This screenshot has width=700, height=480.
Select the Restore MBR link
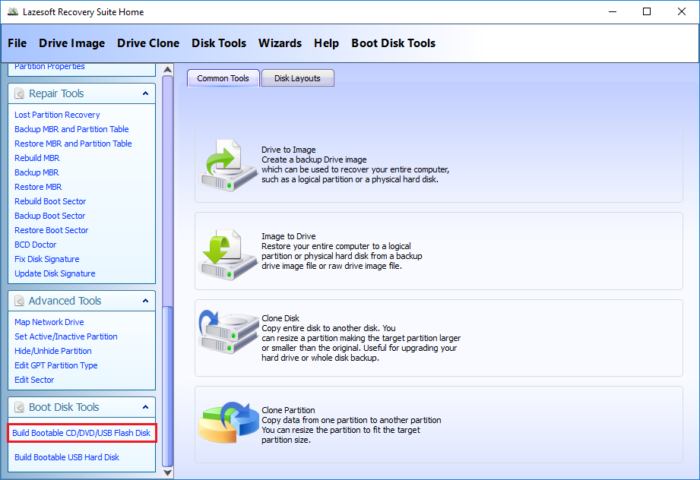tap(38, 187)
